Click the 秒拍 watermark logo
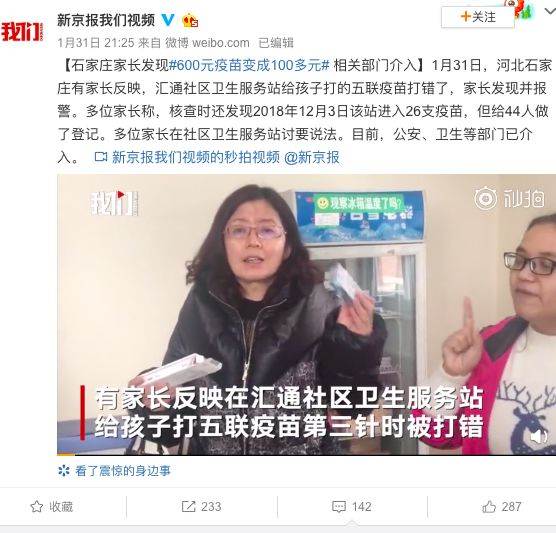Image resolution: width=556 pixels, height=533 pixels. point(510,198)
